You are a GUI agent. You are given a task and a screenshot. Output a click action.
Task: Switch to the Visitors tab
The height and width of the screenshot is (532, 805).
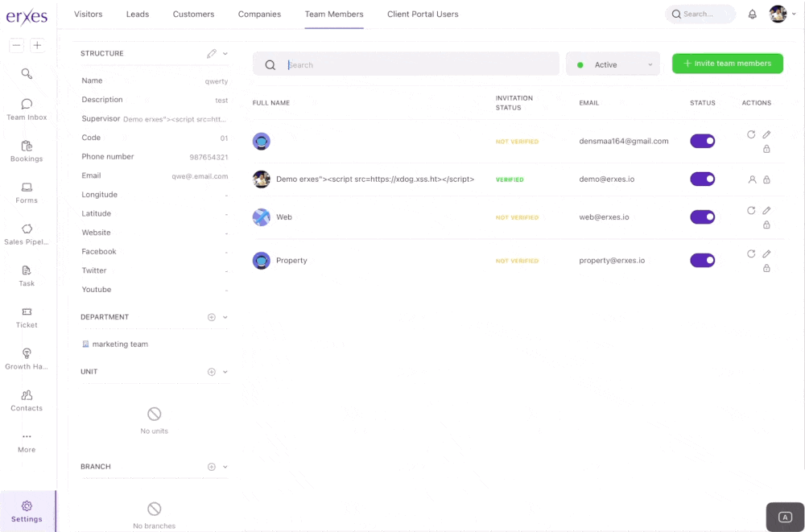pyautogui.click(x=89, y=14)
